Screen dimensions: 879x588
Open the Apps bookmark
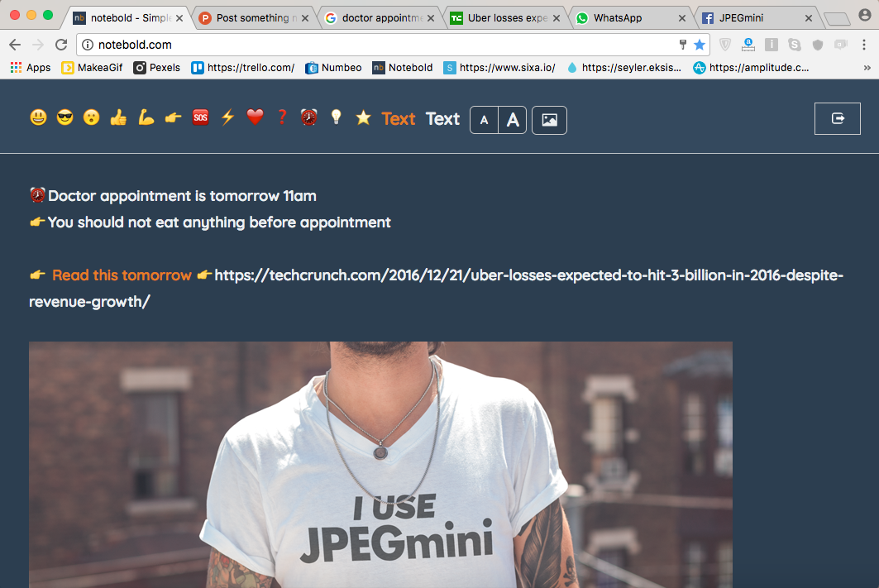[x=31, y=68]
